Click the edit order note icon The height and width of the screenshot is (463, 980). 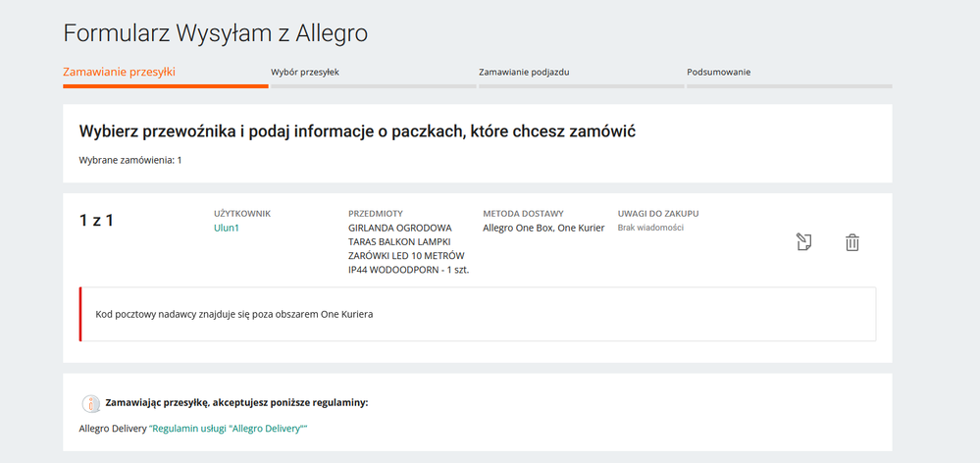coord(803,242)
